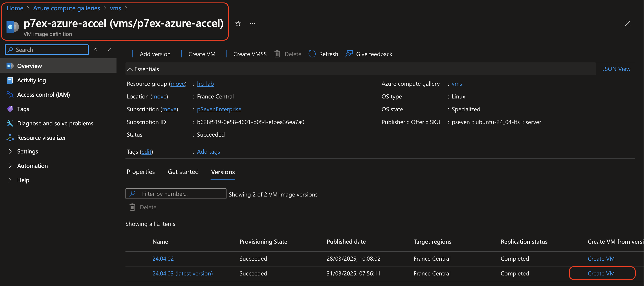The image size is (644, 286).
Task: Favorite this resource with the star icon
Action: [238, 24]
